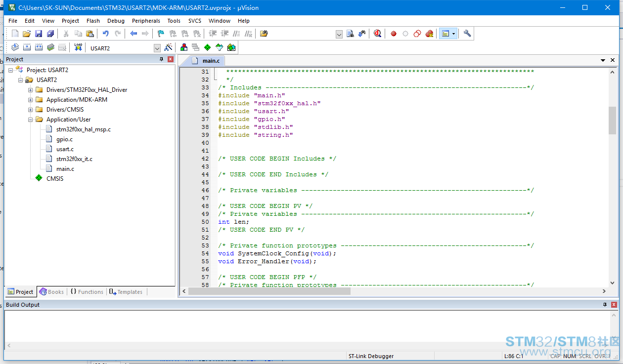
Task: Switch to the Templates tab
Action: (126, 292)
